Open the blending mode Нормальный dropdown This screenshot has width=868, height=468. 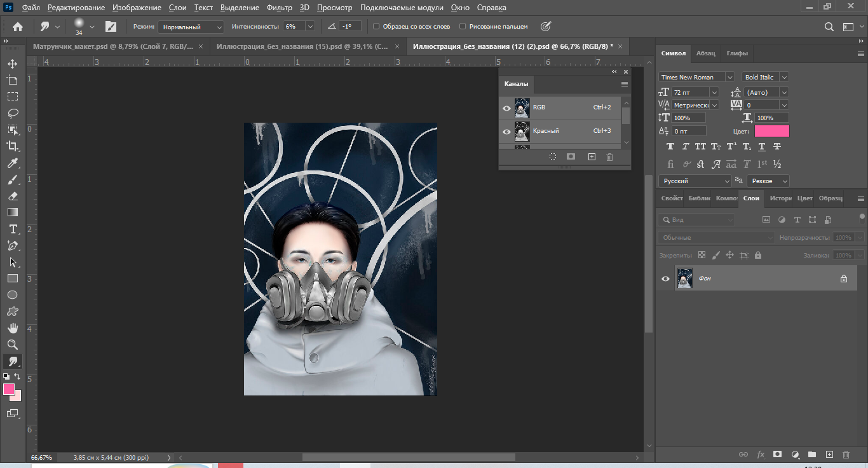click(x=191, y=27)
